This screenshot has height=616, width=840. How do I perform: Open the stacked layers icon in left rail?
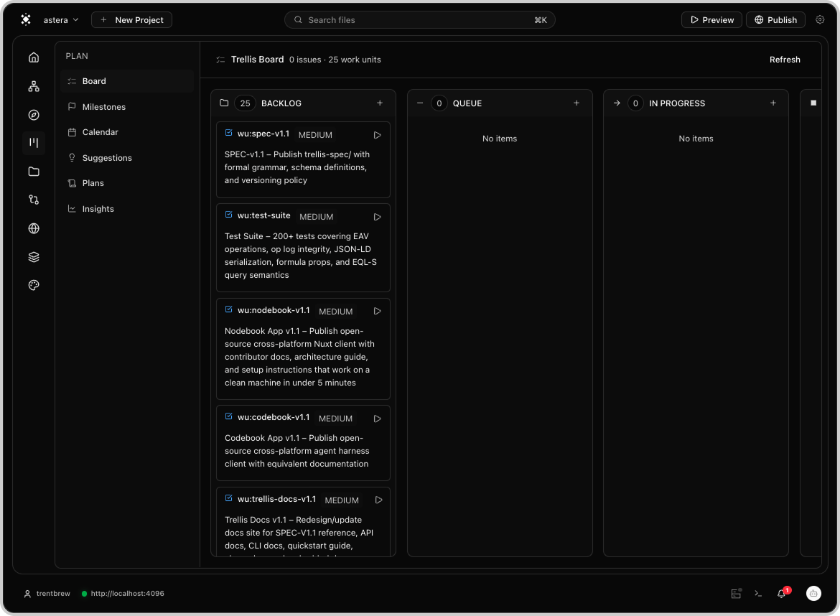click(34, 257)
